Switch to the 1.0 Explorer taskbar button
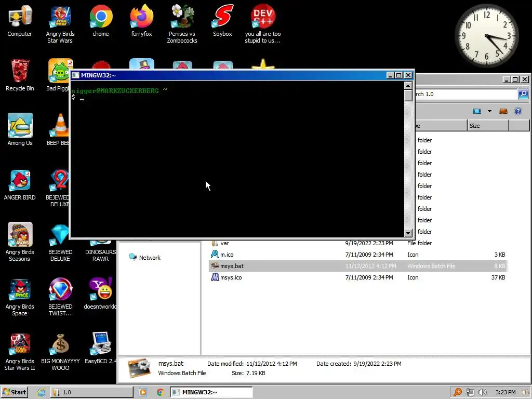 pos(92,392)
